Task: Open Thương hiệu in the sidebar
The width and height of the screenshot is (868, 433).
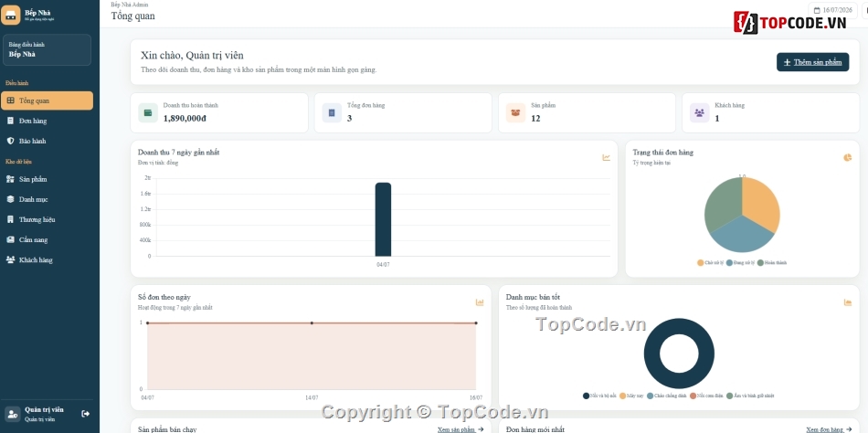Action: [x=47, y=220]
